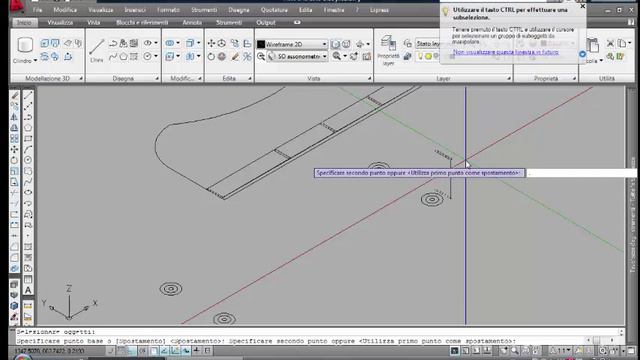Click the Stepper/Coordinates UCS icon in viewport
640x360 pixels.
coord(69,302)
